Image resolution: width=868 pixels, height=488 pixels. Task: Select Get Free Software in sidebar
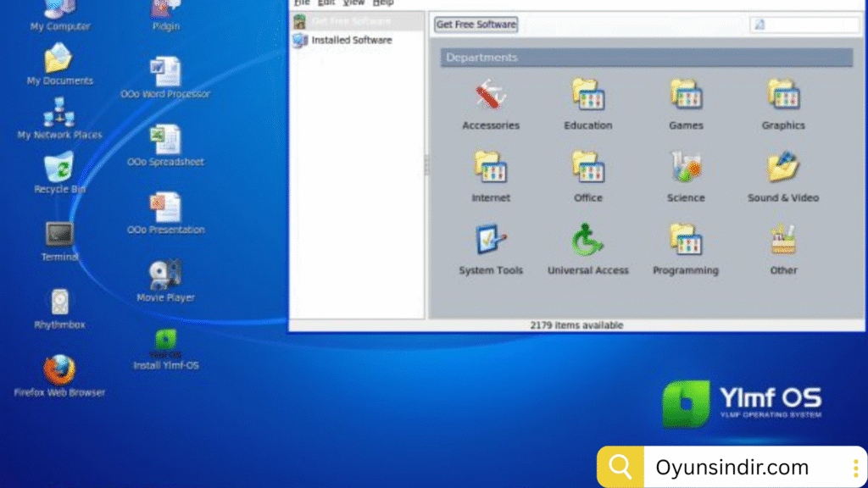[x=351, y=21]
